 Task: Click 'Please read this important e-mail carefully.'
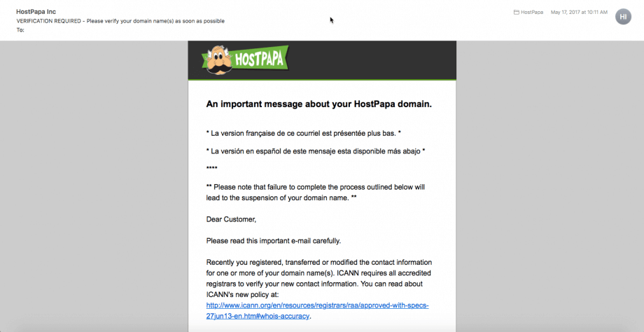coord(274,241)
